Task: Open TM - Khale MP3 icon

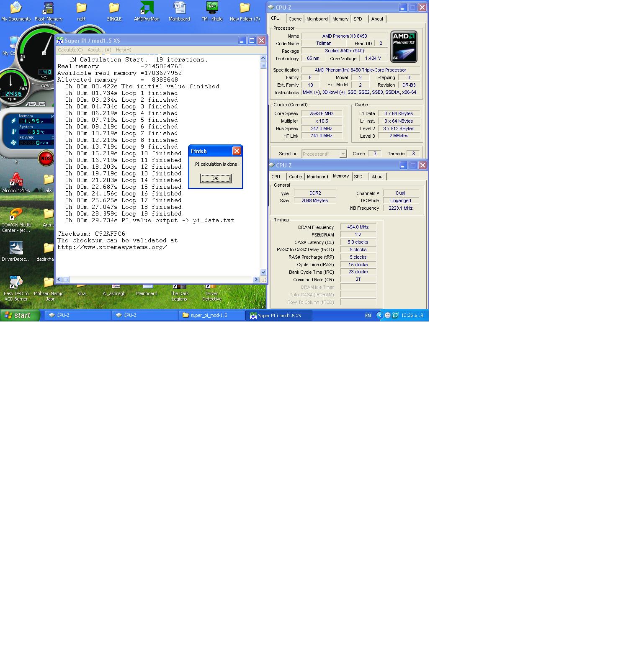Action: [212, 8]
